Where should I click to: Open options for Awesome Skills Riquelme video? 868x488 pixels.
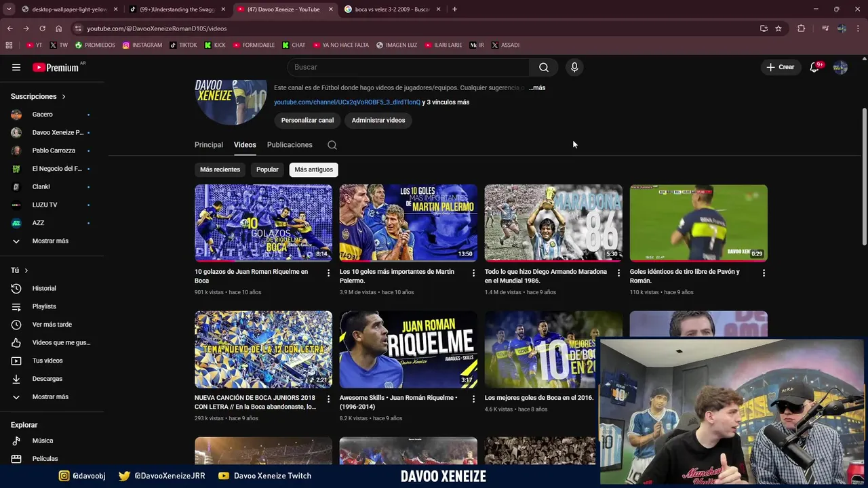[x=473, y=399]
